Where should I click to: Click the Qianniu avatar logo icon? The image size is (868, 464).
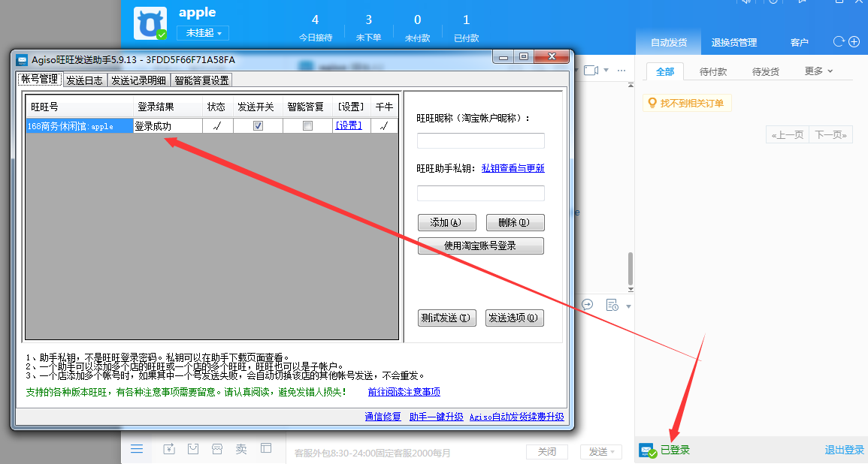[150, 23]
